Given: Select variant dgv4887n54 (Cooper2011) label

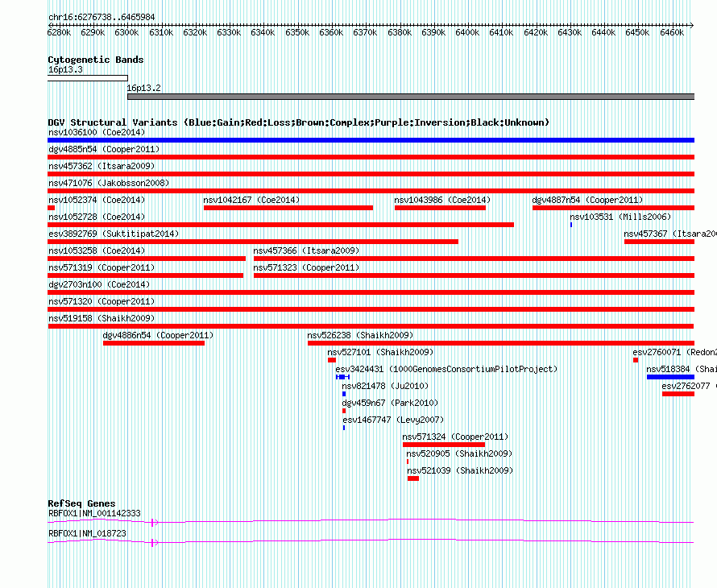Looking at the screenshot, I should point(587,200).
